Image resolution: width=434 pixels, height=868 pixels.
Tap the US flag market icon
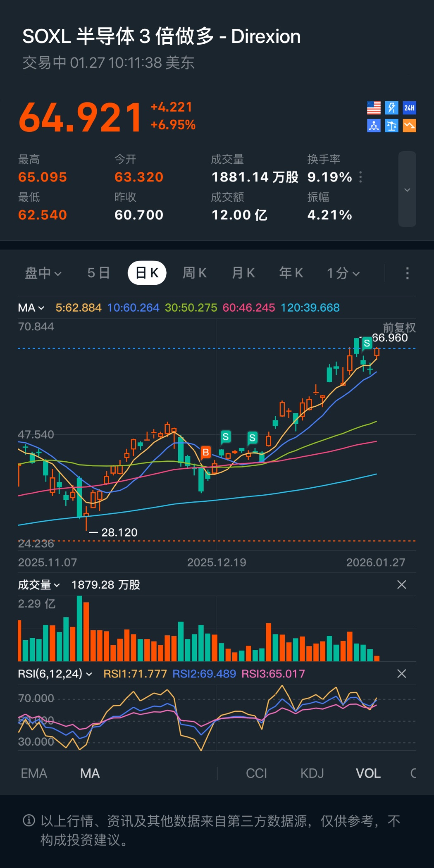(x=374, y=108)
